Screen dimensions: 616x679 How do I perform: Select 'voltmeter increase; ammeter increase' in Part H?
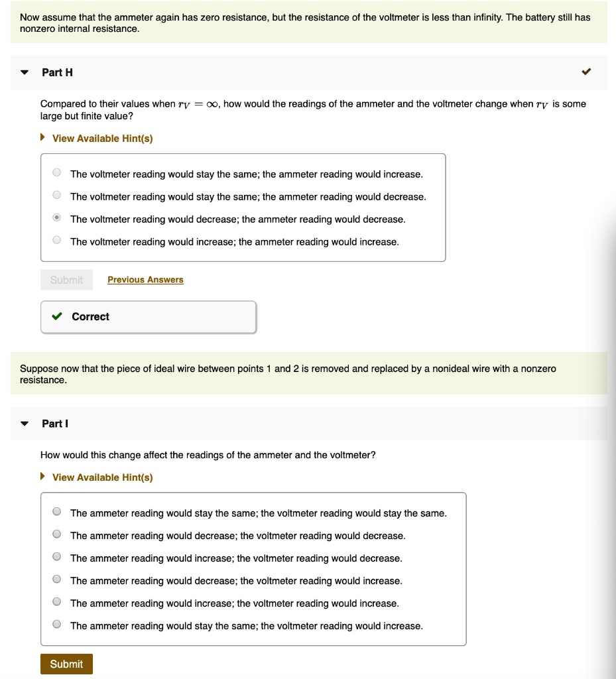tap(57, 241)
